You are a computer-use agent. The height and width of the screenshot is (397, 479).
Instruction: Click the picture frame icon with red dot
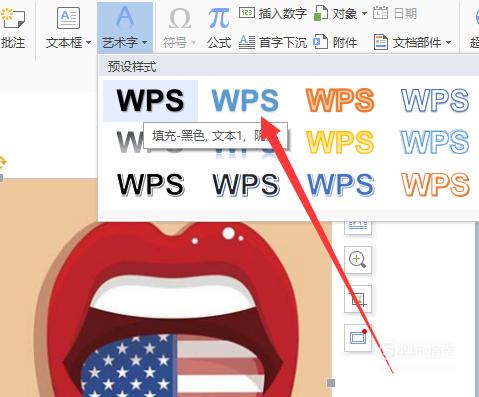pos(358,338)
